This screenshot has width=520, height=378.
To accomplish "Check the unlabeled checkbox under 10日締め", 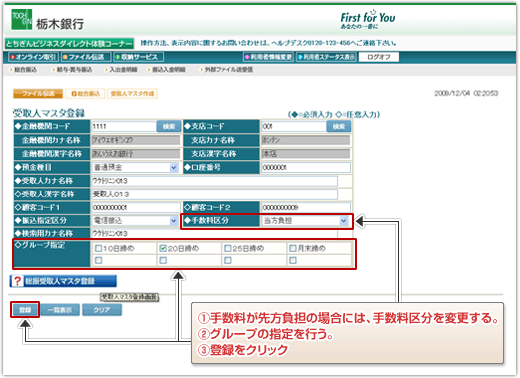I will (x=98, y=260).
